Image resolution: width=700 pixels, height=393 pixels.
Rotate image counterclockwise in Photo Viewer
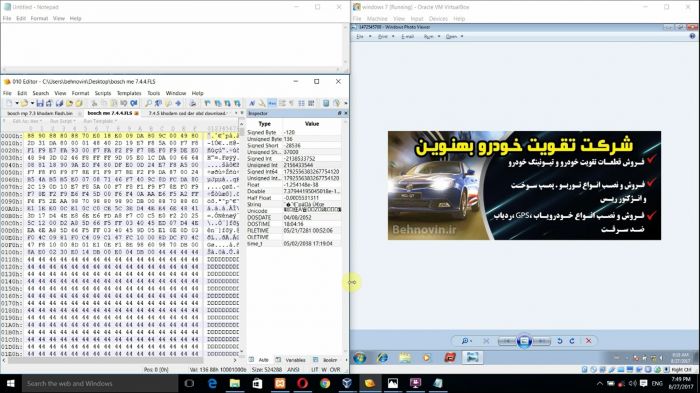click(x=559, y=341)
